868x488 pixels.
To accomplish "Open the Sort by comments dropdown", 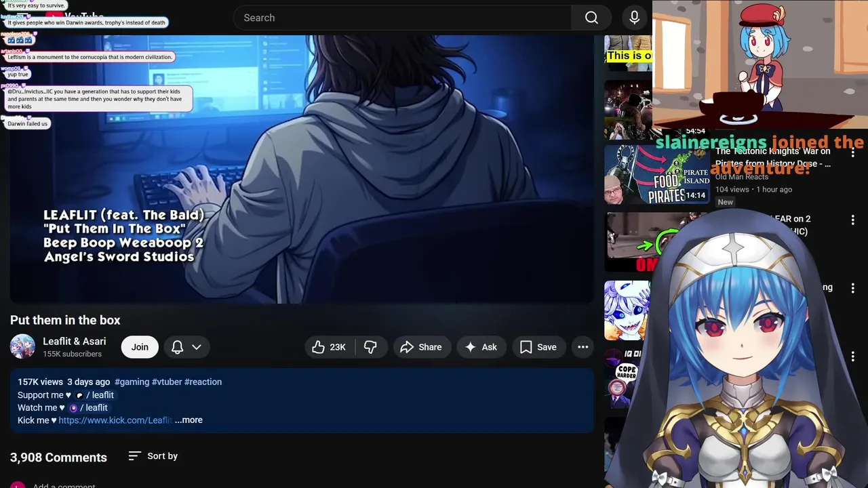I will [153, 456].
